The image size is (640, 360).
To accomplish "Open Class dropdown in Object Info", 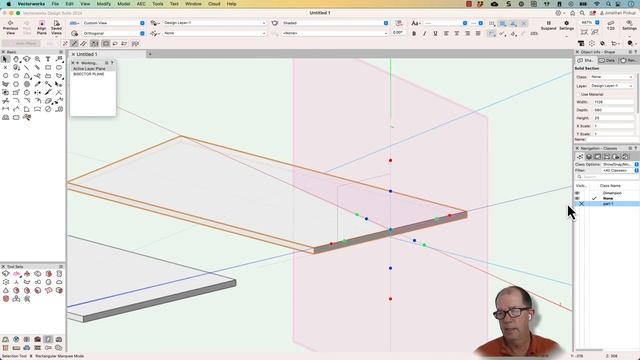I will point(612,77).
